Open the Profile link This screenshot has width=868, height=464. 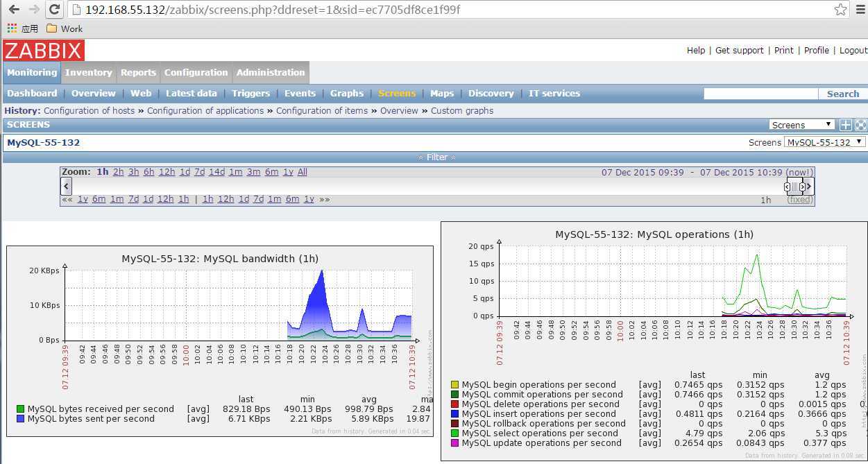tap(817, 50)
